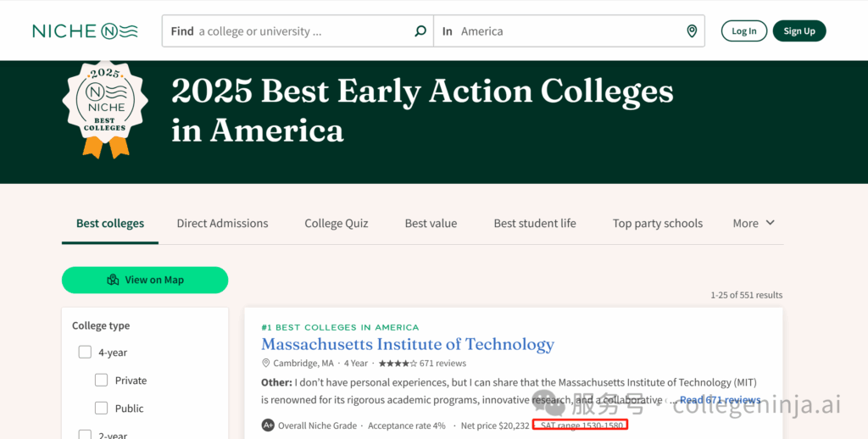The height and width of the screenshot is (439, 868).
Task: Open the College Quiz tab
Action: click(x=337, y=223)
